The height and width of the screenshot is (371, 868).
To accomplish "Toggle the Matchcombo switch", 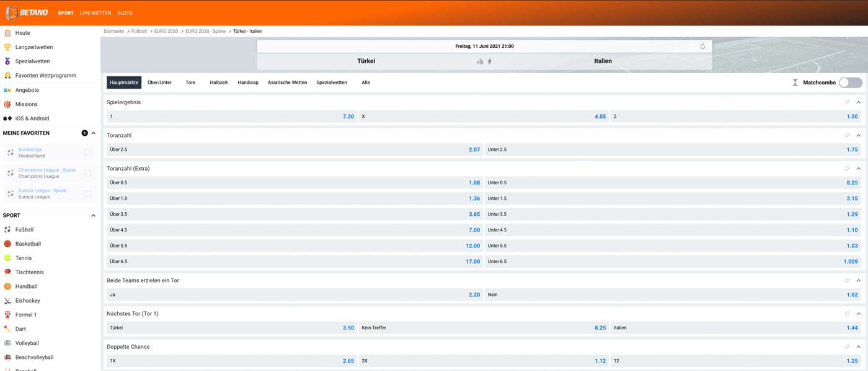I will (x=850, y=83).
